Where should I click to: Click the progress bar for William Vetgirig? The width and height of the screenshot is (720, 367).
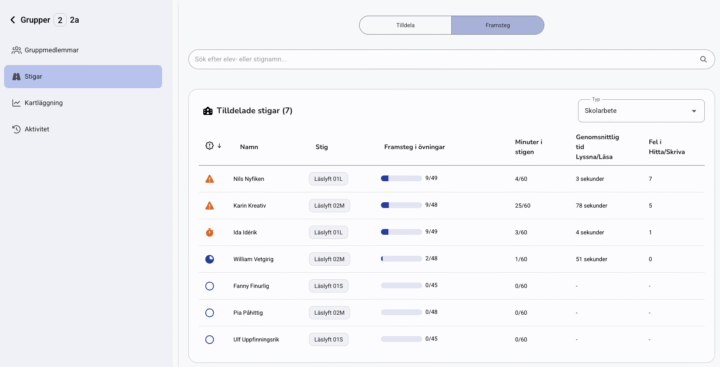tap(401, 259)
